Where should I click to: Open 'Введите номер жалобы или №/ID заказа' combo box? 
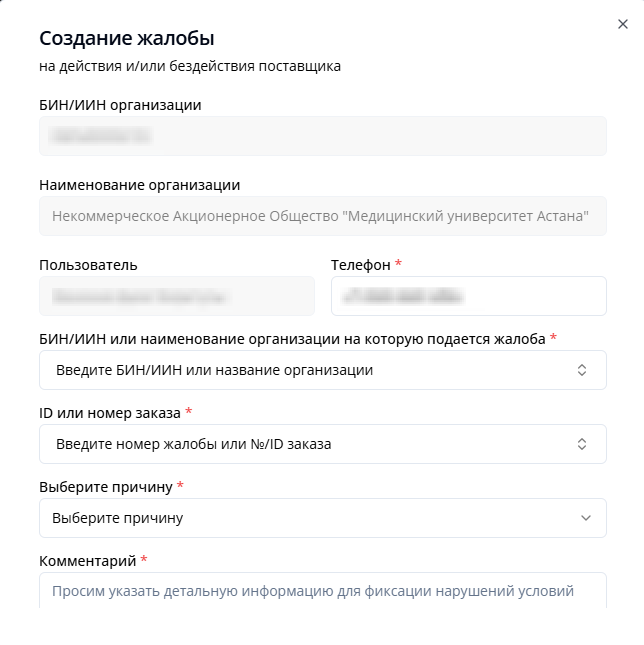pos(300,444)
